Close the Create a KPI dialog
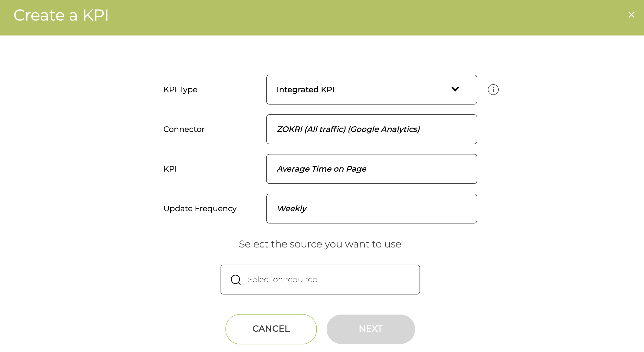 (x=631, y=15)
